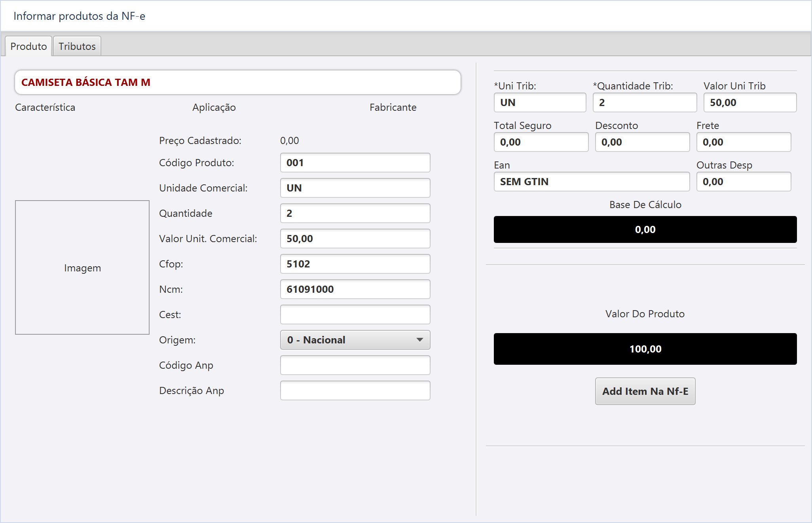The height and width of the screenshot is (523, 812).
Task: Click the Base De Cálculo label
Action: (645, 205)
